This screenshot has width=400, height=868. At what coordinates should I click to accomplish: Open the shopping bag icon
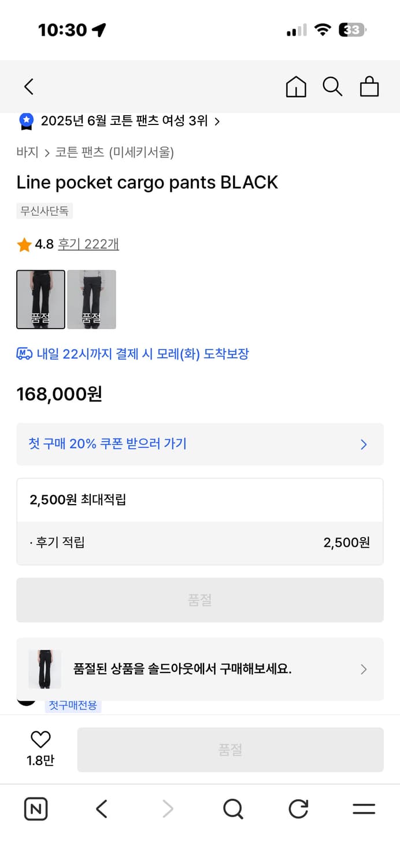(369, 87)
